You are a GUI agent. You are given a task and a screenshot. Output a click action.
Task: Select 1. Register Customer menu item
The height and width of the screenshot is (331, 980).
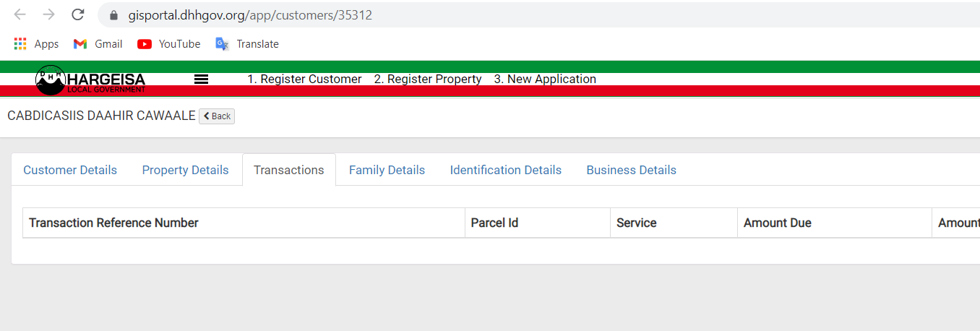click(304, 79)
